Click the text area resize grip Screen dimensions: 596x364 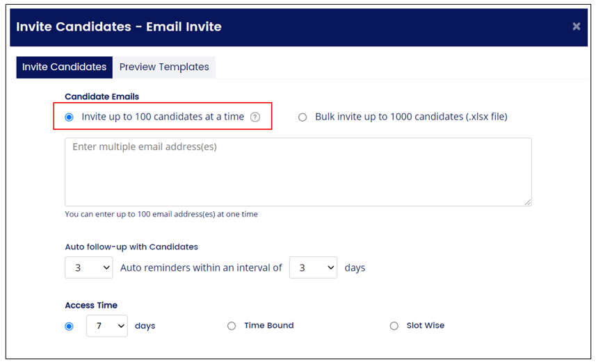(528, 202)
